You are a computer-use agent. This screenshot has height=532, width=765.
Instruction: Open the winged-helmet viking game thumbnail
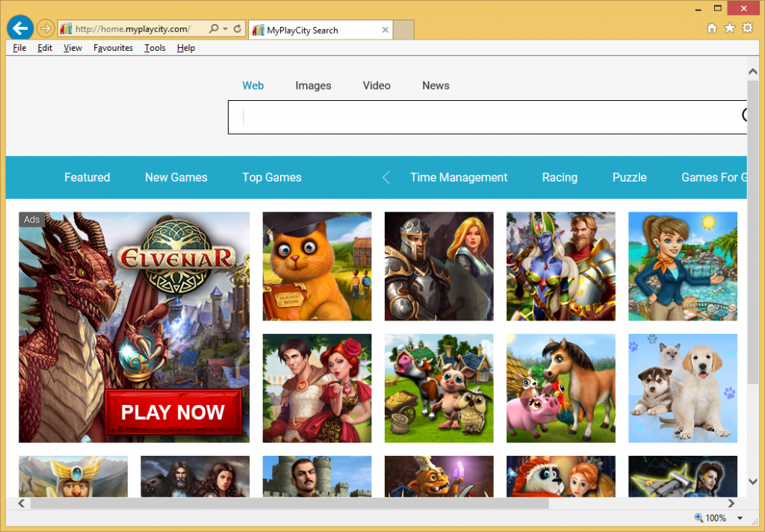point(73,477)
